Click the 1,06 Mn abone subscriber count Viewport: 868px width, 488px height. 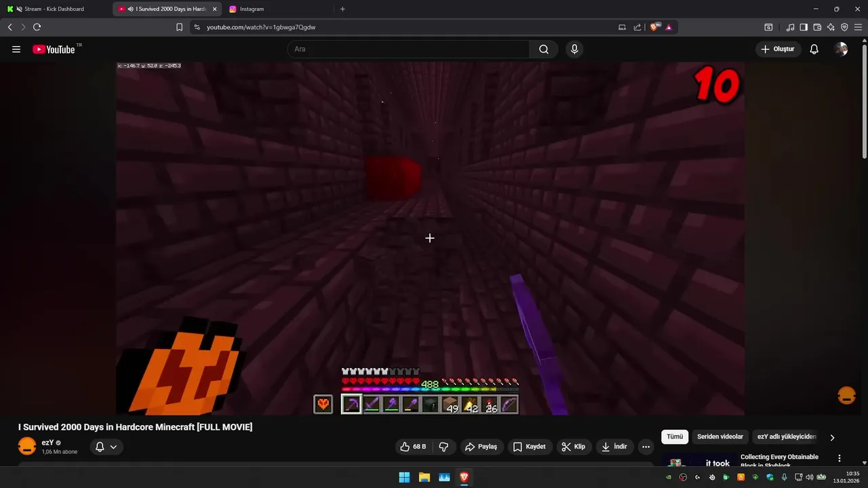tap(60, 452)
